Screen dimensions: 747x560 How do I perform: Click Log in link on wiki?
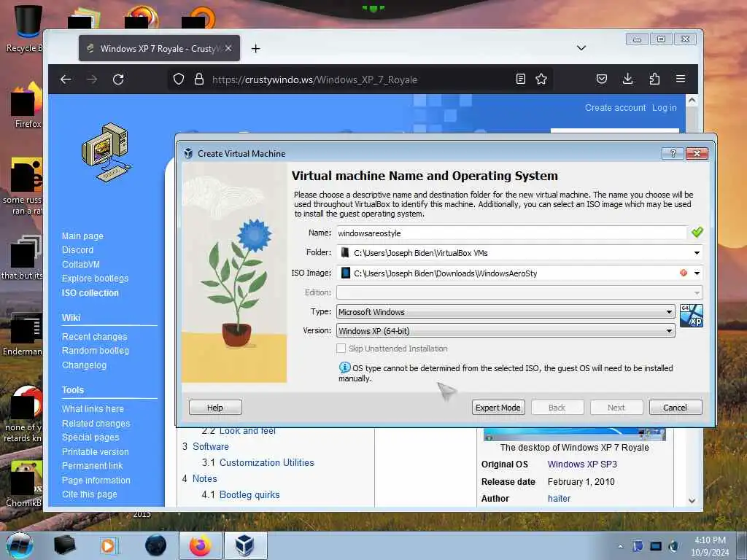click(664, 108)
